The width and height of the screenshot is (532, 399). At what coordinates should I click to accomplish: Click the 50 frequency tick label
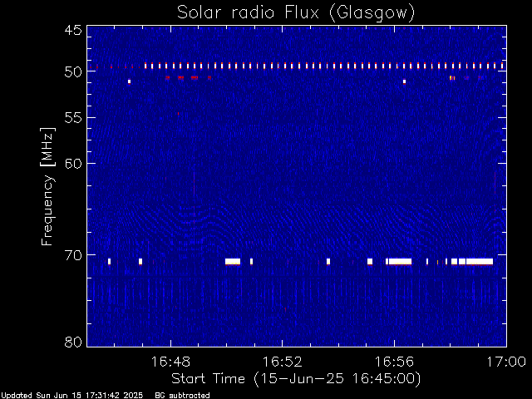point(73,72)
